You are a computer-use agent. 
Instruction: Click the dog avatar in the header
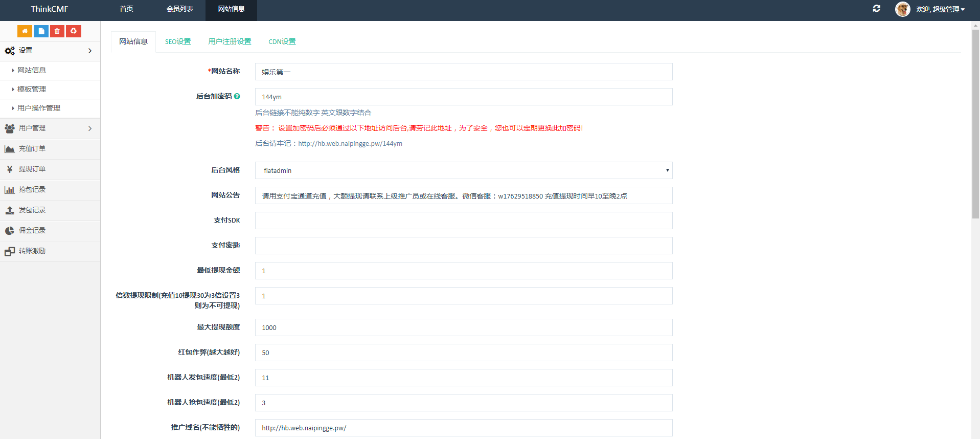tap(902, 9)
